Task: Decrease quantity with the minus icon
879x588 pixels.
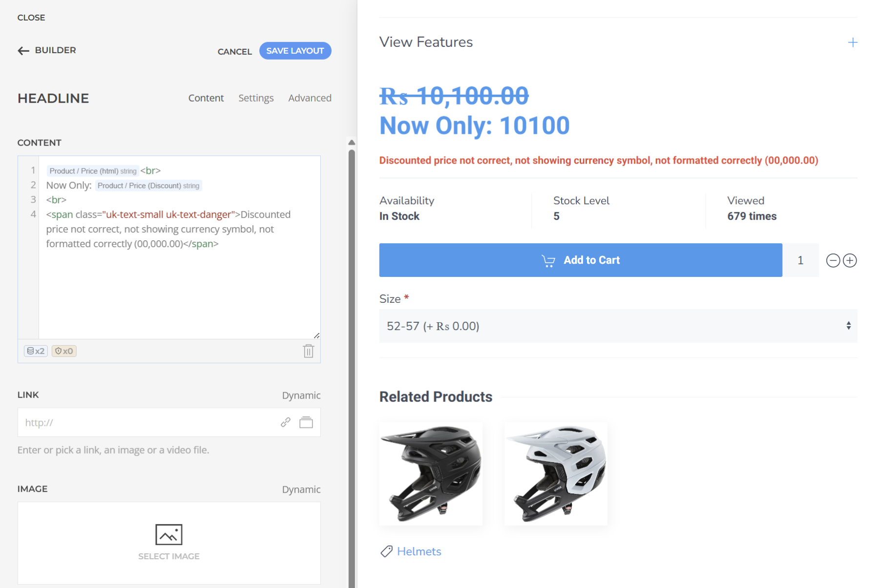Action: point(833,261)
